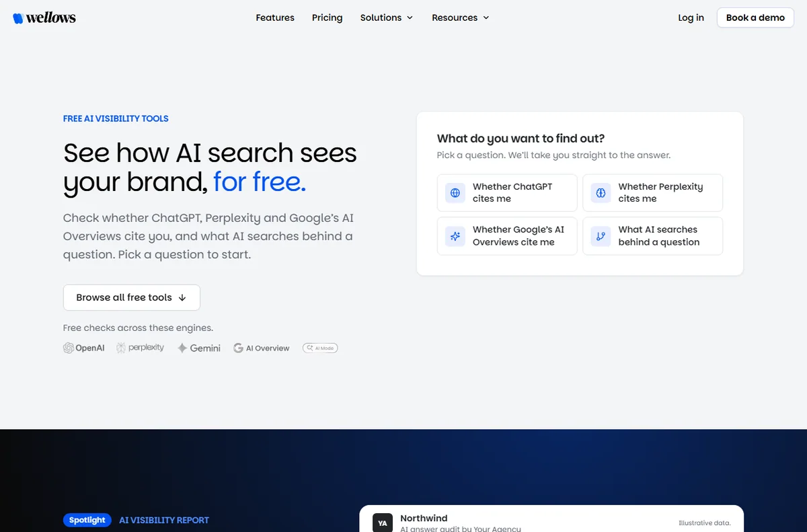Open the Wellows logo home link
The height and width of the screenshot is (532, 807).
click(44, 18)
